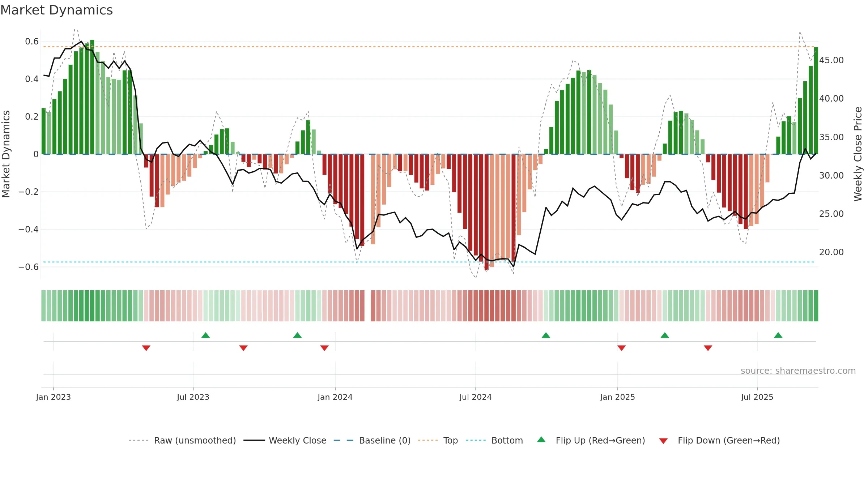The image size is (868, 488).
Task: Click the Weekly Close Price axis title
Action: pyautogui.click(x=858, y=154)
